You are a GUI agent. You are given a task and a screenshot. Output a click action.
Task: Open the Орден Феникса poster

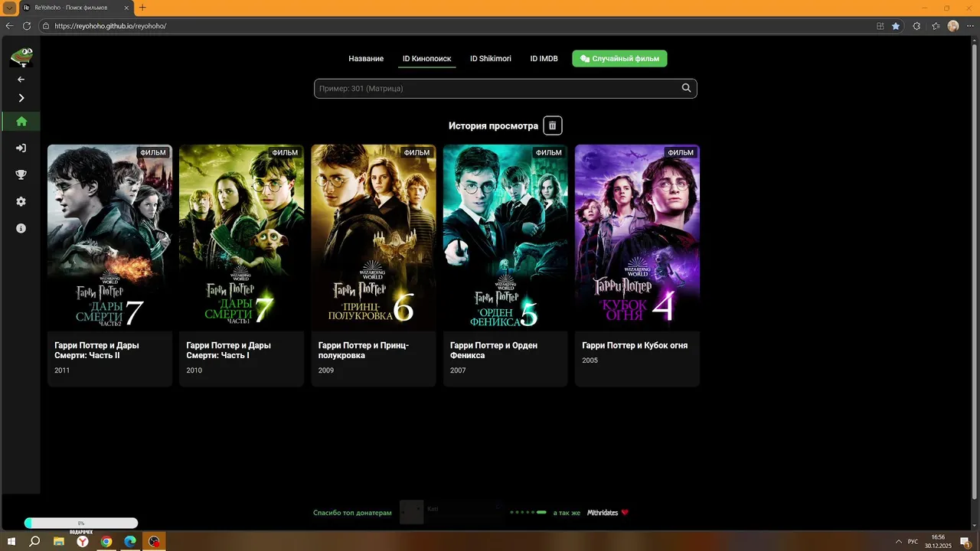click(505, 237)
